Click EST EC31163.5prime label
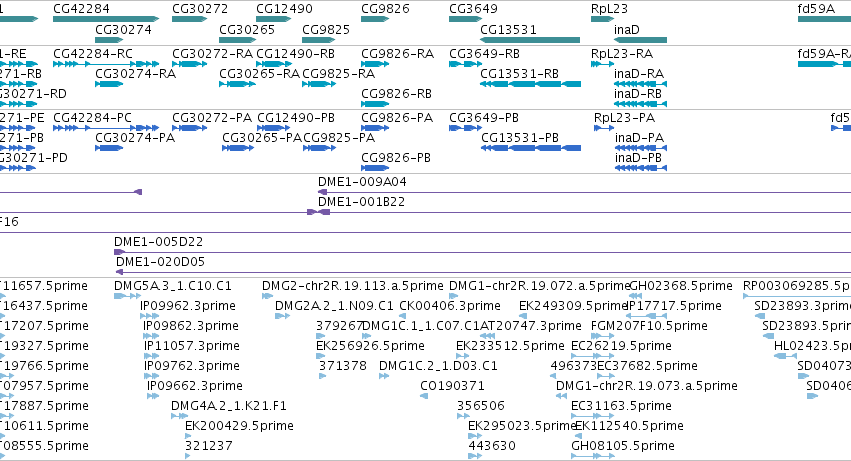 [621, 406]
